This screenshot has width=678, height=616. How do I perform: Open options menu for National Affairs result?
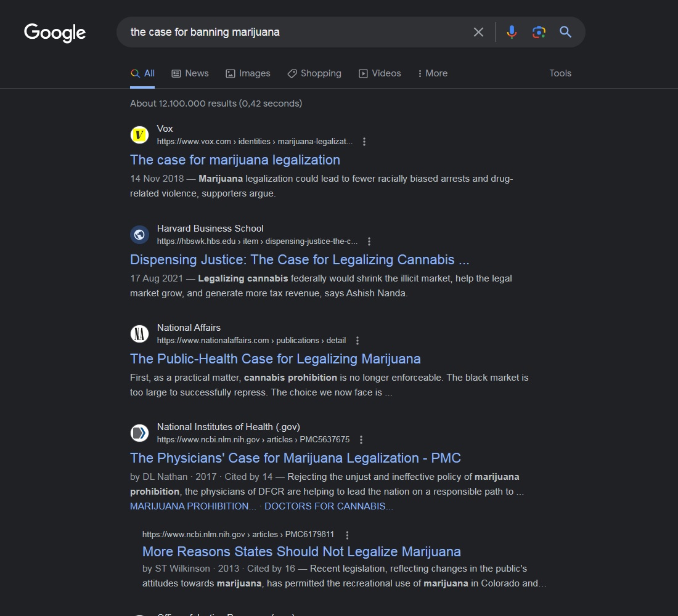[357, 341]
